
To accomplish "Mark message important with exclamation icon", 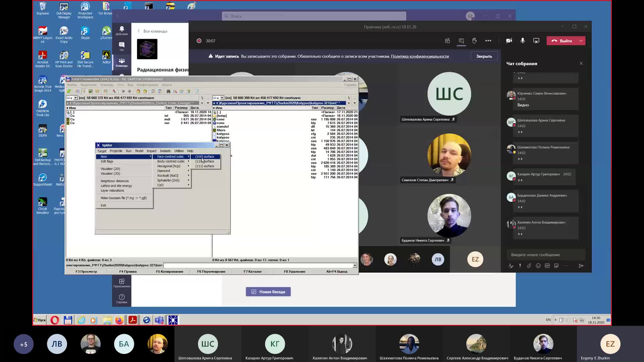I will pyautogui.click(x=520, y=265).
